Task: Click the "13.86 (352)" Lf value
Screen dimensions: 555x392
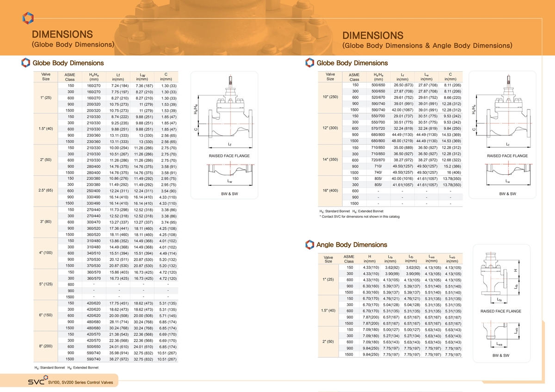Action: 119,241
